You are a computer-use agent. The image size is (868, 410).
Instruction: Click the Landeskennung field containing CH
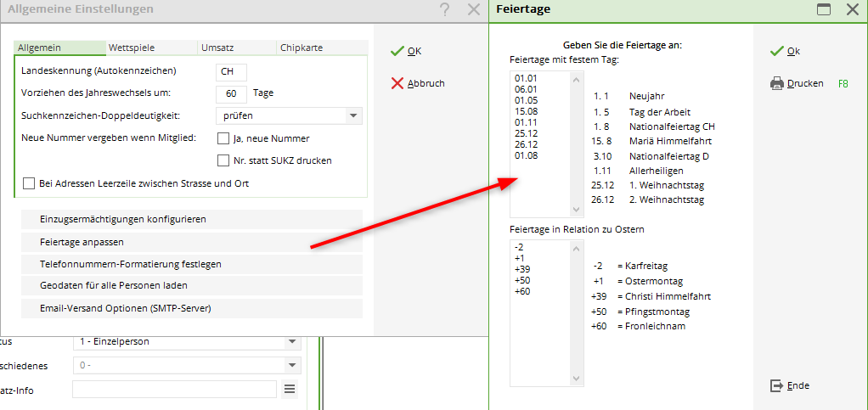pos(231,71)
